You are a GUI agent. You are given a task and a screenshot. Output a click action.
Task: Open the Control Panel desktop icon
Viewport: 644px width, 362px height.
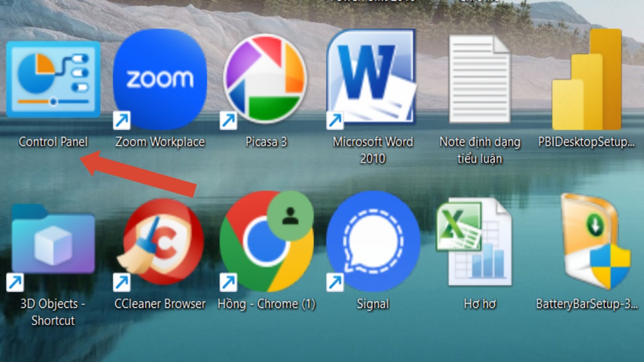[53, 79]
